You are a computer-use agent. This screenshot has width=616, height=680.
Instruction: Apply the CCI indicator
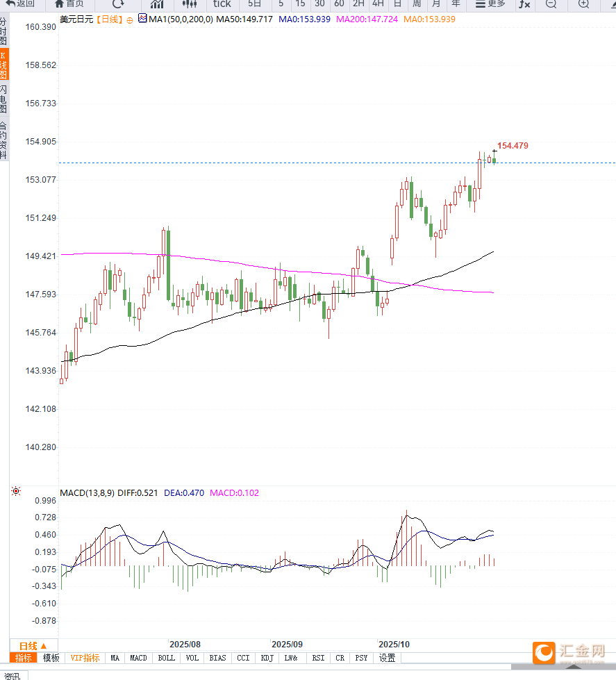[243, 658]
